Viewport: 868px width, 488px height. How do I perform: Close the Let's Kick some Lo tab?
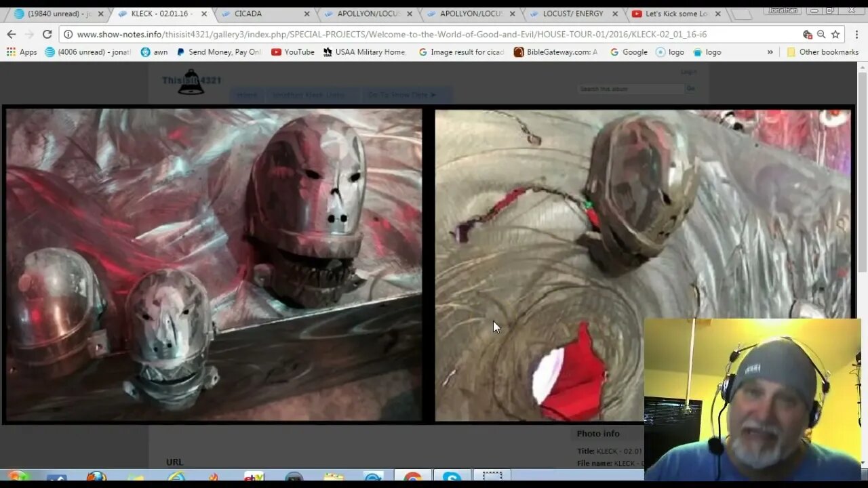pos(718,14)
